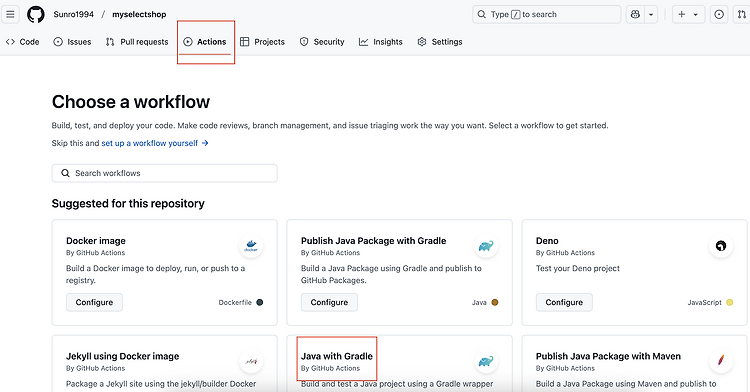Viewport: 750px width, 392px height.
Task: Open the Security tab
Action: coord(322,42)
